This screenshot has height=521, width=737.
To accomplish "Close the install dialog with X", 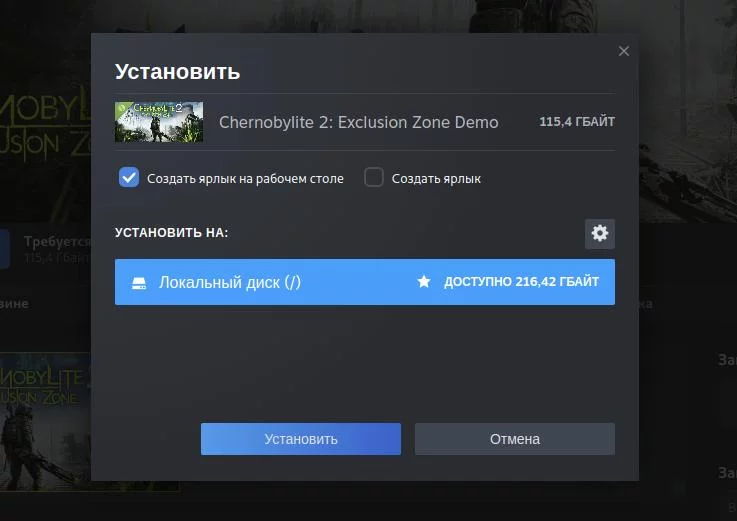I will point(624,51).
